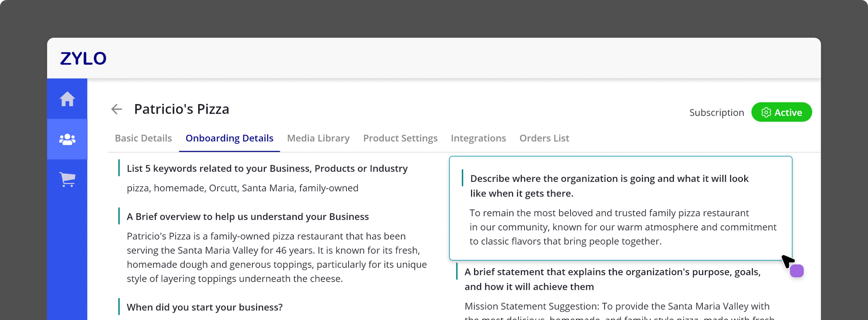This screenshot has height=320, width=868.
Task: Click the green Active subscription button
Action: tap(781, 112)
